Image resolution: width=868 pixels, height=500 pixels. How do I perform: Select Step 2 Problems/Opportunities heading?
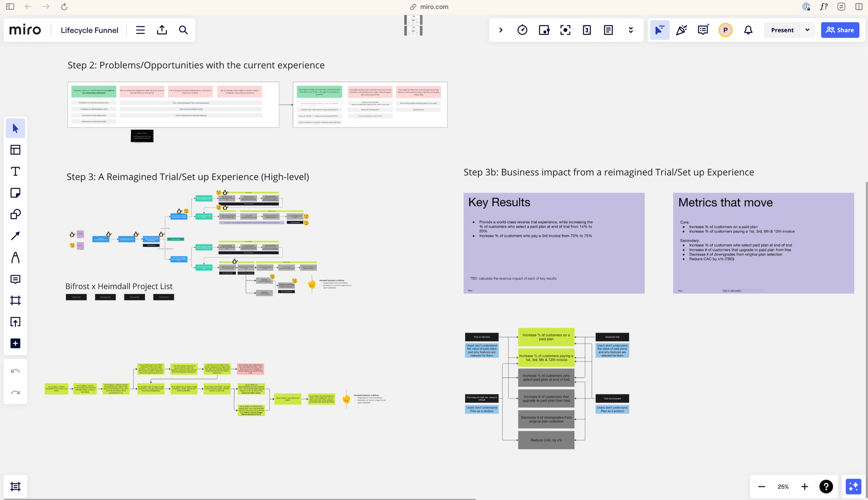[196, 65]
